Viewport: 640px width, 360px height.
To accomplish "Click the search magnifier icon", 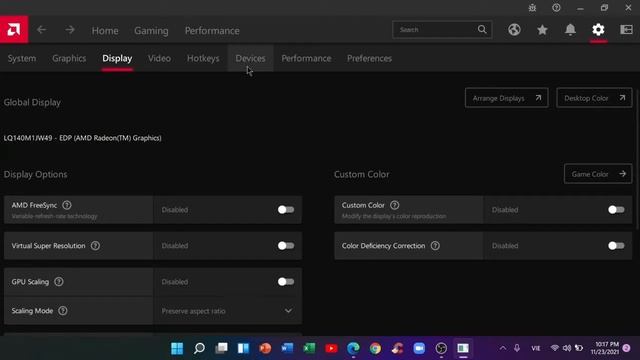I will 482,29.
